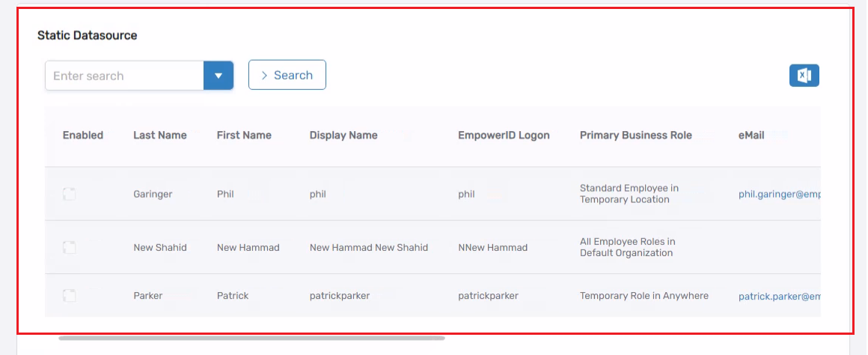Click the Search button
The height and width of the screenshot is (355, 868).
[x=287, y=75]
